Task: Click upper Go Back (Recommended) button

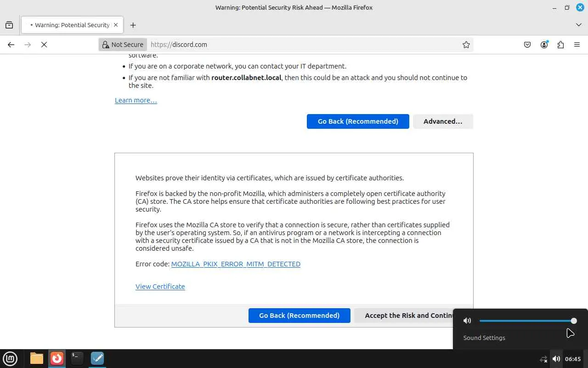Action: tap(358, 121)
